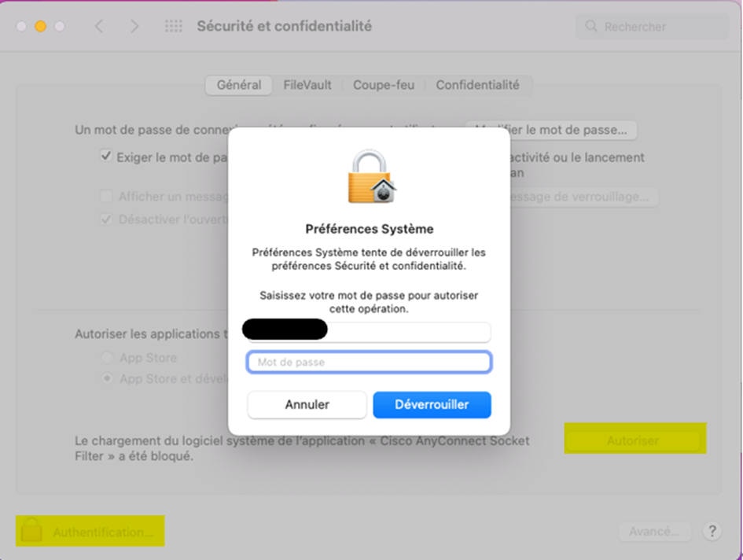Click the orange padlock icon in dialog
Screen dimensions: 743x560
[372, 176]
